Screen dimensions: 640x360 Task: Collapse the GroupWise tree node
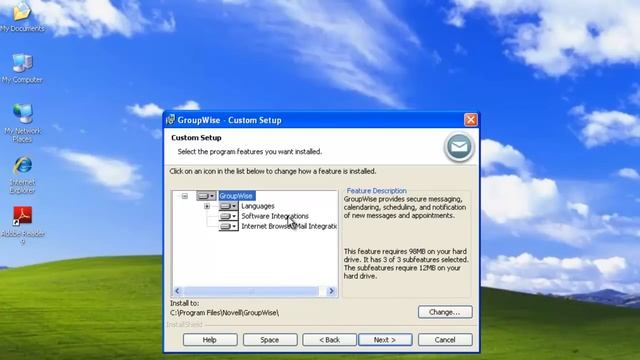tap(185, 196)
